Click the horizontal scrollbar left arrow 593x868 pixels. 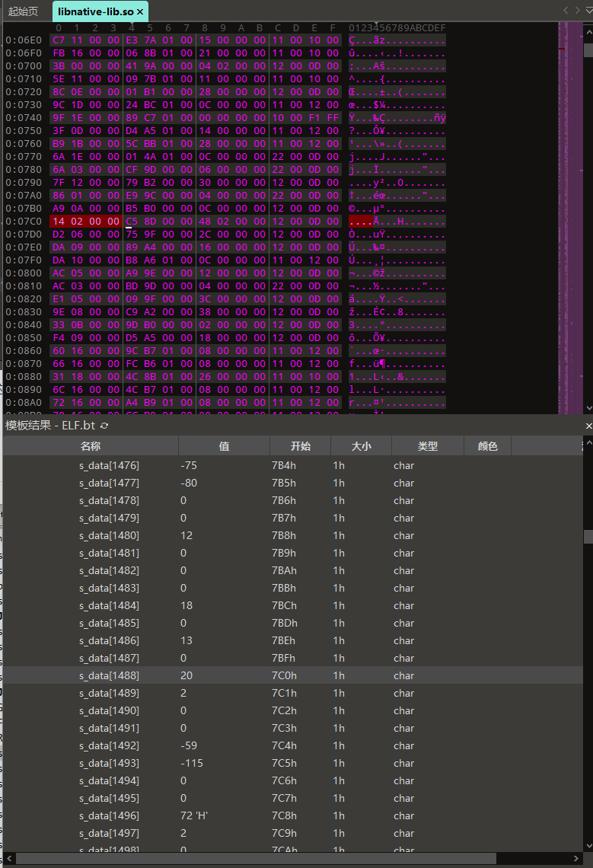click(8, 859)
